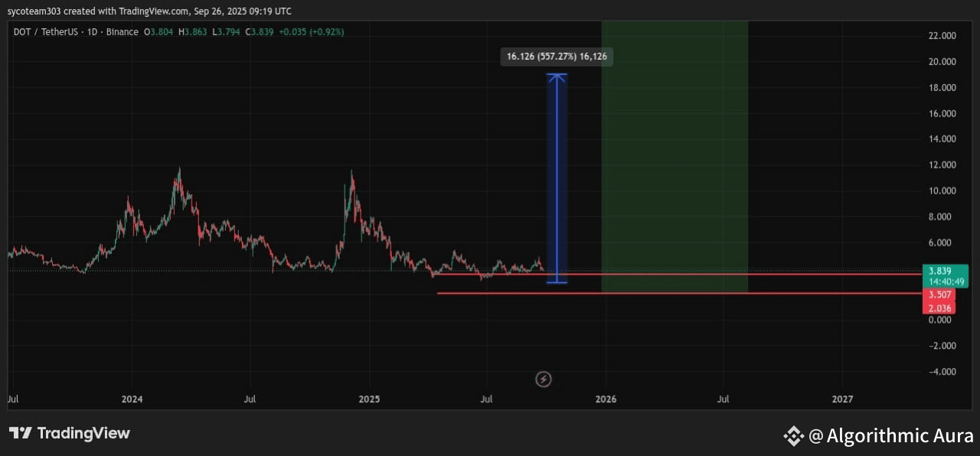Viewport: 980px width, 456px height.
Task: Click the Binance exchange label in header
Action: (x=124, y=32)
